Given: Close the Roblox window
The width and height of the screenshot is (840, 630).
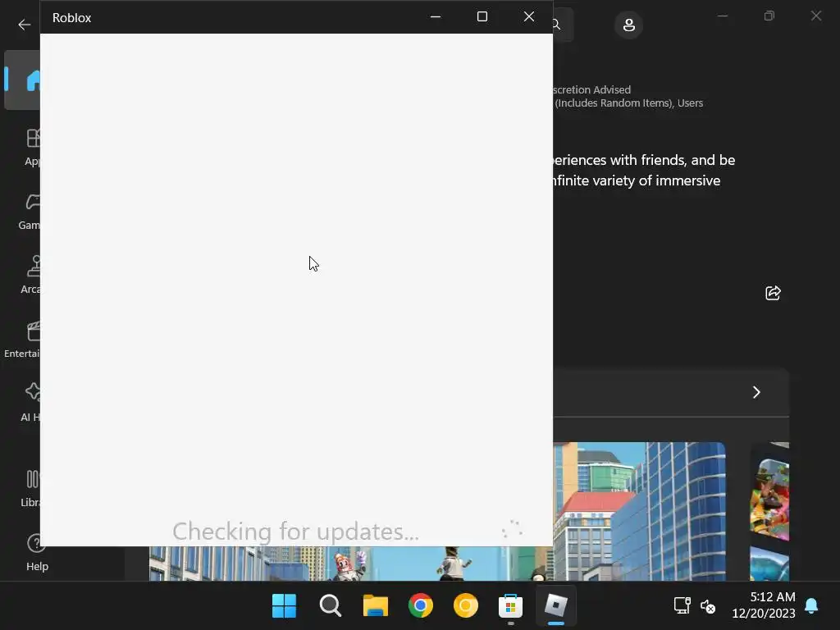Looking at the screenshot, I should pyautogui.click(x=529, y=16).
